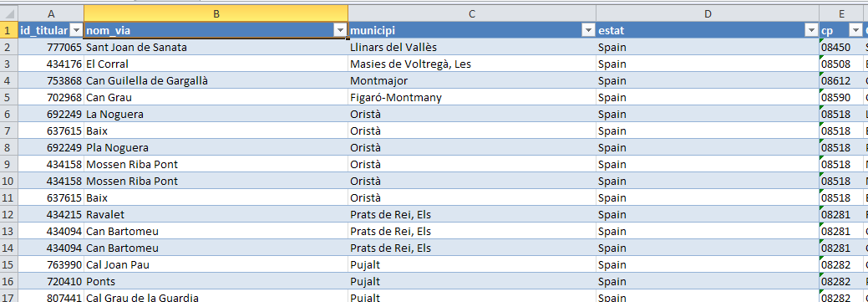This screenshot has height=302, width=868.
Task: Select cell 'Ponts'
Action: (x=216, y=280)
